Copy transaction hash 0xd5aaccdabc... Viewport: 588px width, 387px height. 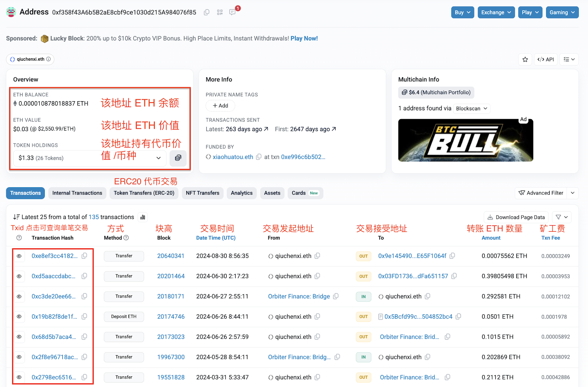pyautogui.click(x=84, y=276)
